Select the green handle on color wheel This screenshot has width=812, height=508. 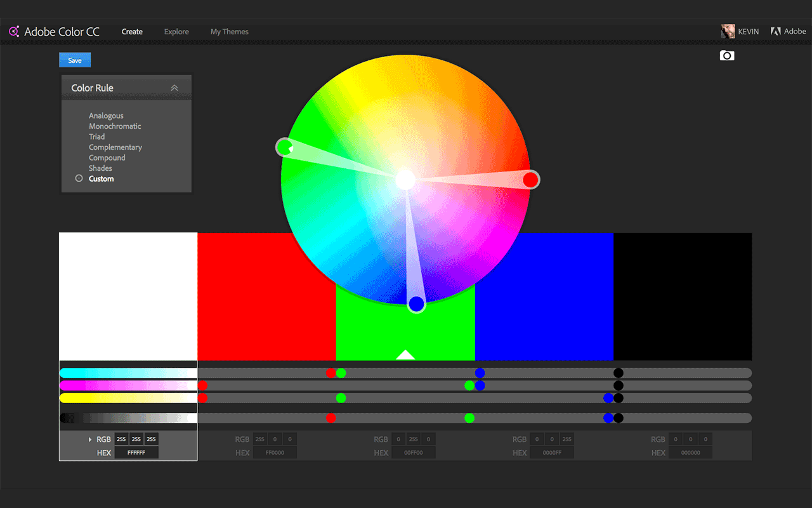284,147
